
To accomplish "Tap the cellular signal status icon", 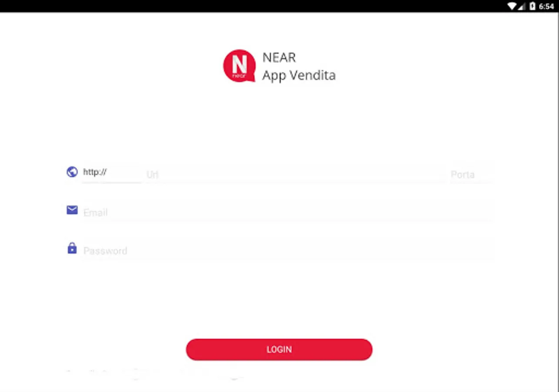I will (522, 6).
